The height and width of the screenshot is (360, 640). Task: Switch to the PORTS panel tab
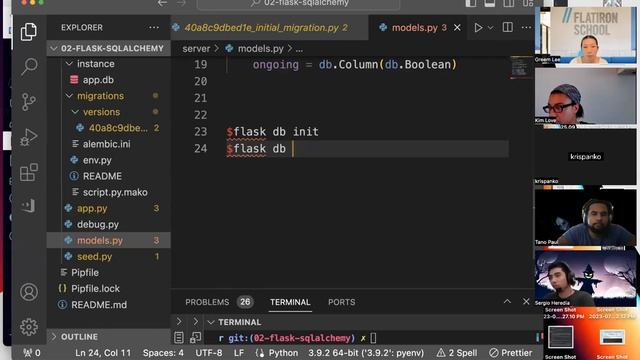tap(342, 302)
